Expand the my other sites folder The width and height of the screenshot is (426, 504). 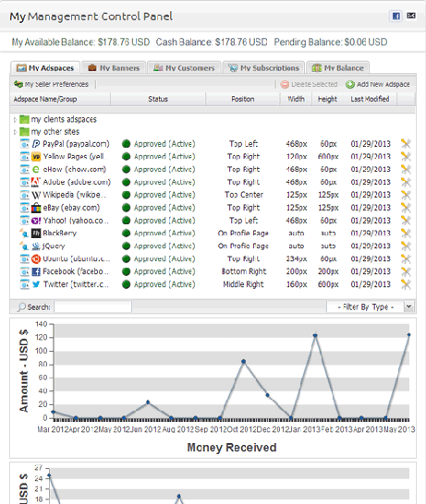coord(15,132)
